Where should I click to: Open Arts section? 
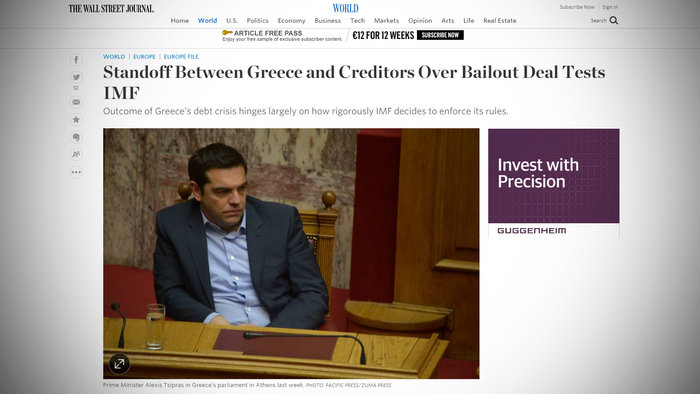tap(447, 21)
